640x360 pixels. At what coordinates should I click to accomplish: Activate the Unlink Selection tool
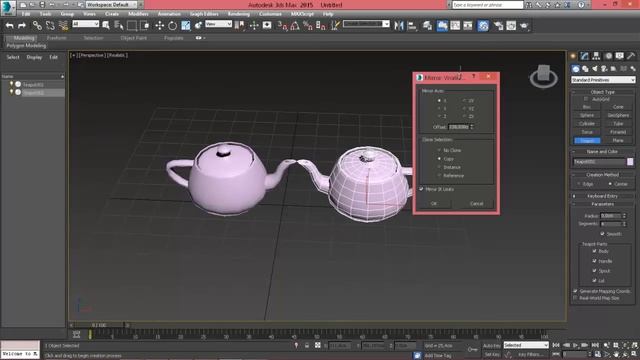click(50, 25)
